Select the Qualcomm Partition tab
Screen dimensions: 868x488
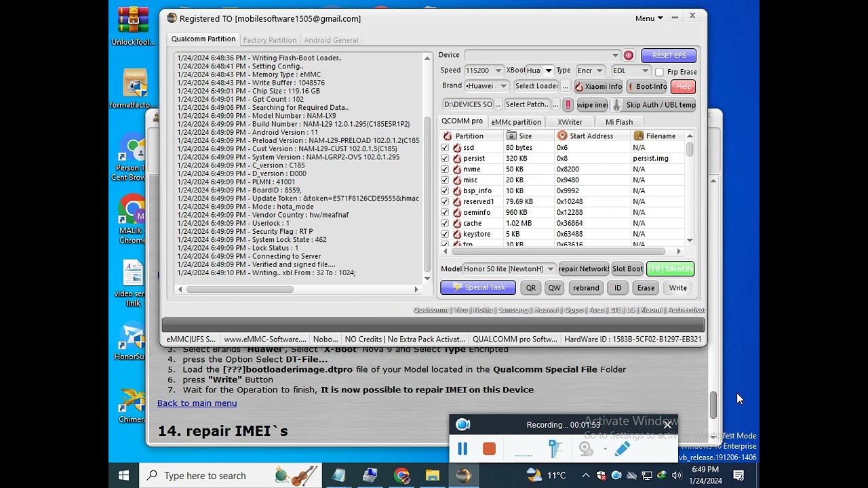coord(203,39)
